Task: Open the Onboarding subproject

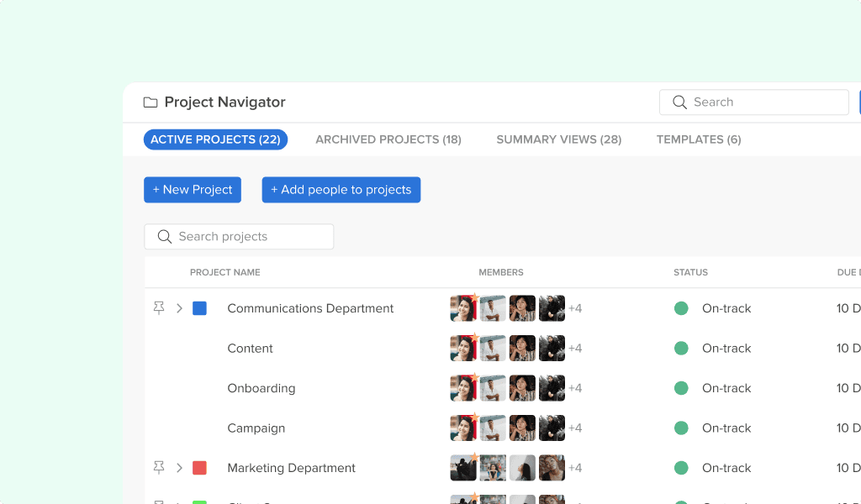Action: click(261, 388)
